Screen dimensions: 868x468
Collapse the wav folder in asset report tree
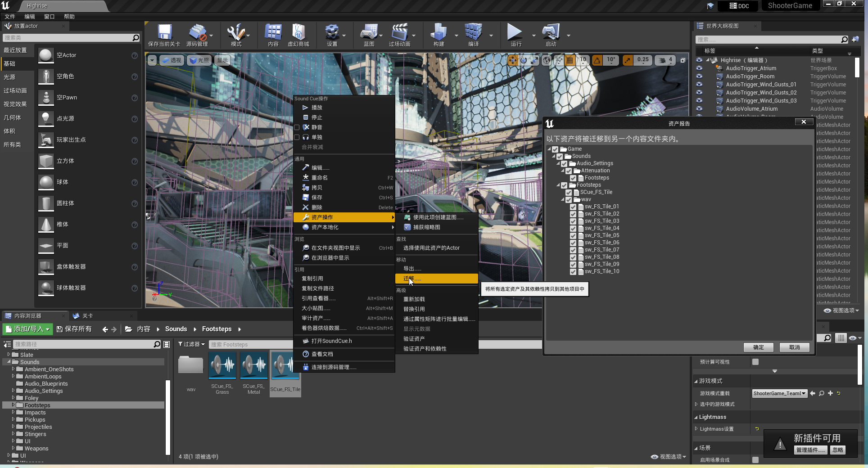[563, 200]
